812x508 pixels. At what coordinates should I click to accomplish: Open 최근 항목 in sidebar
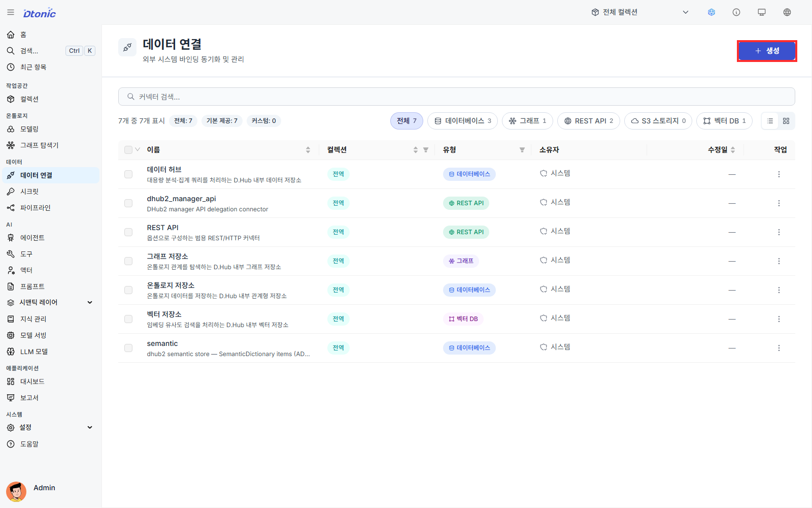pos(51,67)
